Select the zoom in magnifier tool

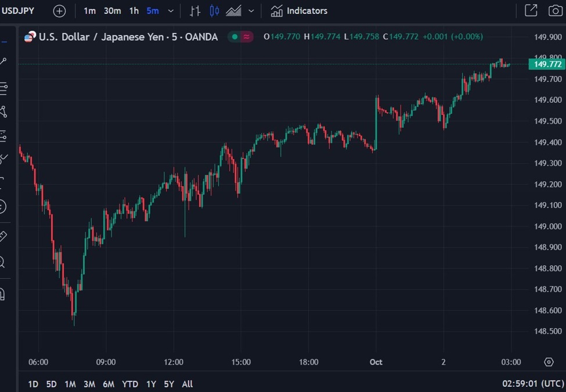[2, 262]
